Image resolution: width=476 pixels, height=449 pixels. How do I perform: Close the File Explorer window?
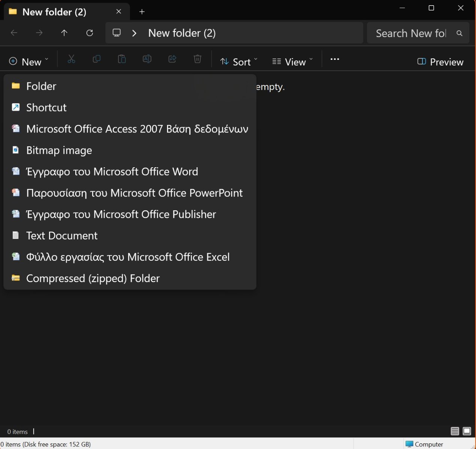click(461, 8)
